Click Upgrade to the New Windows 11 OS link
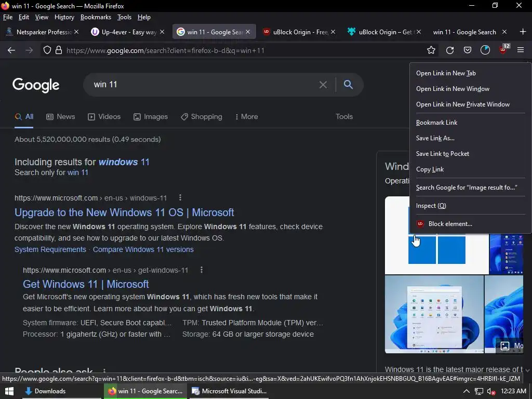Image resolution: width=532 pixels, height=399 pixels. tap(124, 212)
